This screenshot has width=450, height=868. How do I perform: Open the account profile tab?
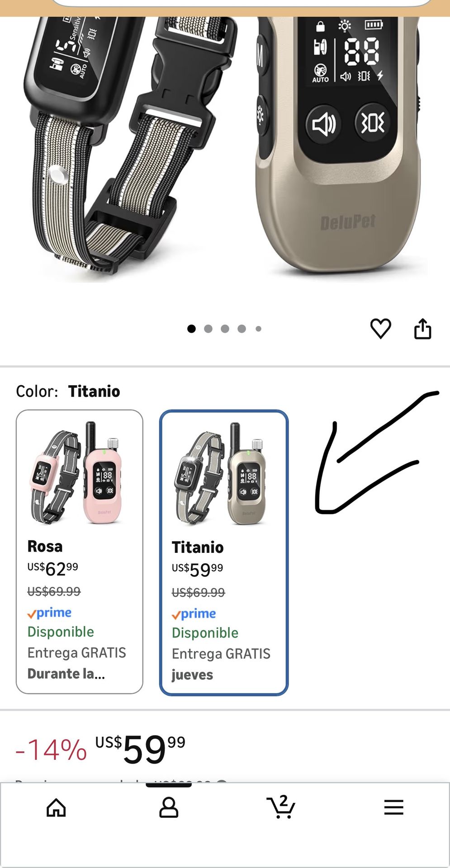169,807
